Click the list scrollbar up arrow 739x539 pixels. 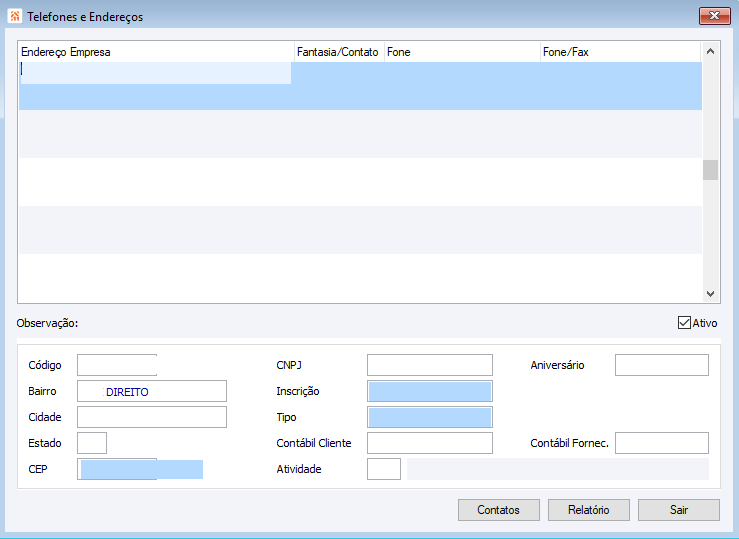click(710, 51)
